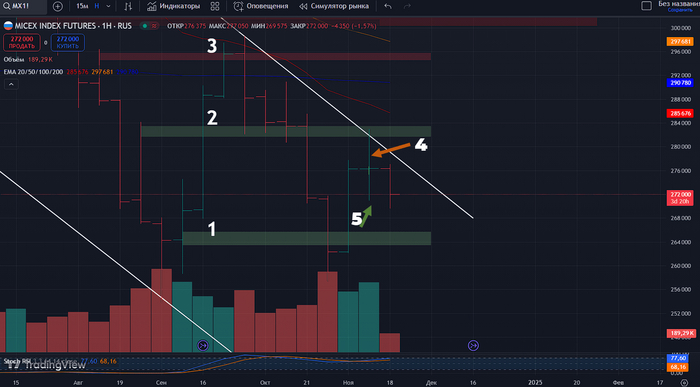Screen dimensions: 700x387
Task: Switch to the Н weekly timeframe
Action: tap(96, 6)
